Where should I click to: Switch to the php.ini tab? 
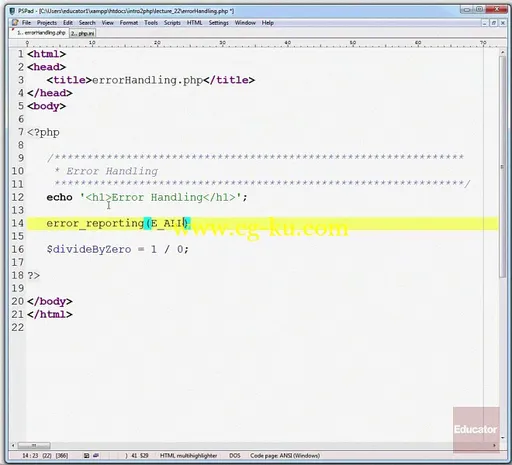point(82,33)
